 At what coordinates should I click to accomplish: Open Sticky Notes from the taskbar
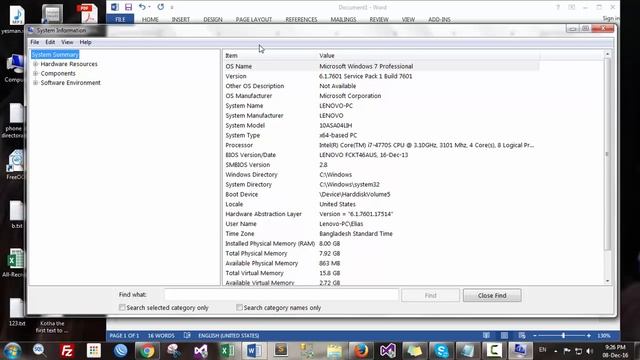(414, 351)
